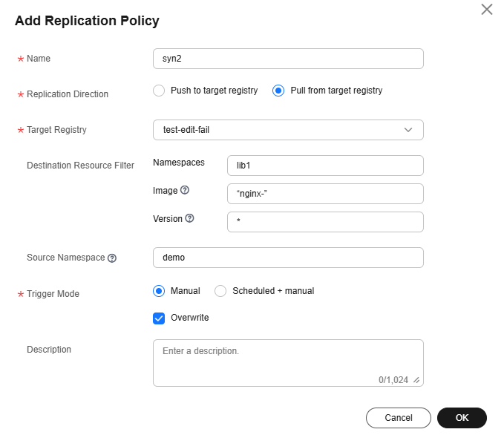Click the Description text area

pos(287,360)
